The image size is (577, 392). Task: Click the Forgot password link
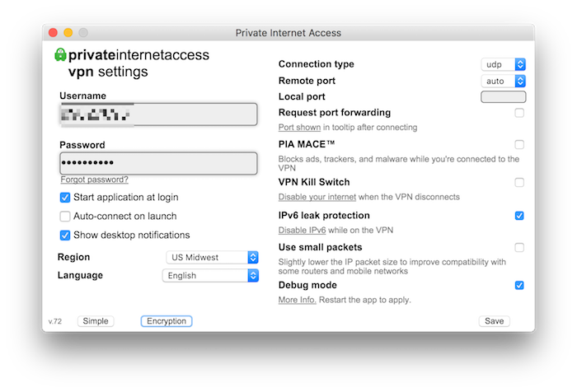[94, 180]
